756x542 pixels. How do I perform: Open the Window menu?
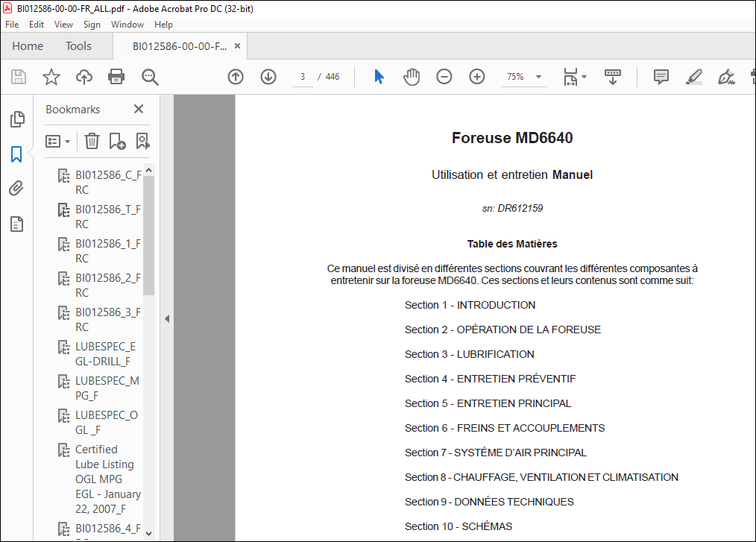[127, 25]
